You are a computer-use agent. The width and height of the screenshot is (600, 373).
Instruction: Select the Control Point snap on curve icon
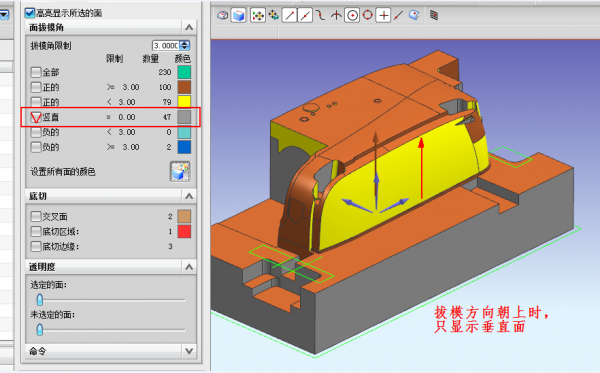[x=320, y=16]
